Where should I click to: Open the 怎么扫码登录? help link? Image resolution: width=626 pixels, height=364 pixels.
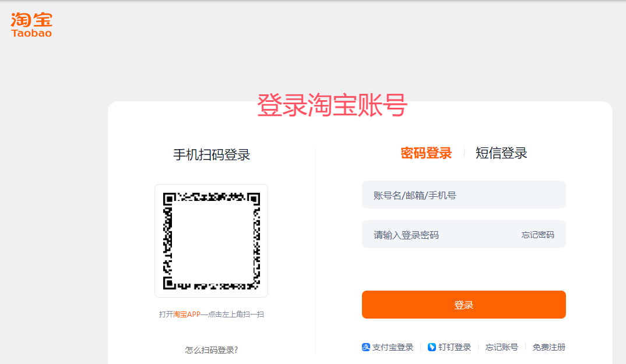211,350
